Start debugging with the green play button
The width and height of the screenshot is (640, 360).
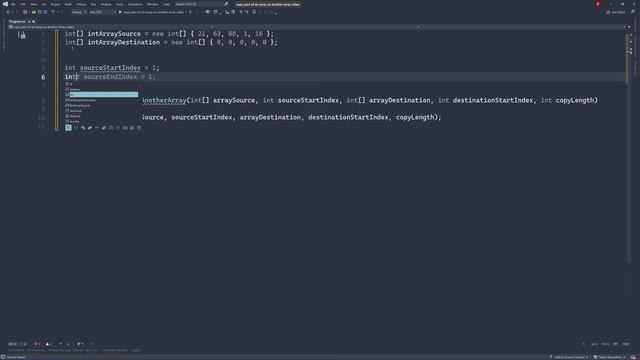[x=120, y=12]
